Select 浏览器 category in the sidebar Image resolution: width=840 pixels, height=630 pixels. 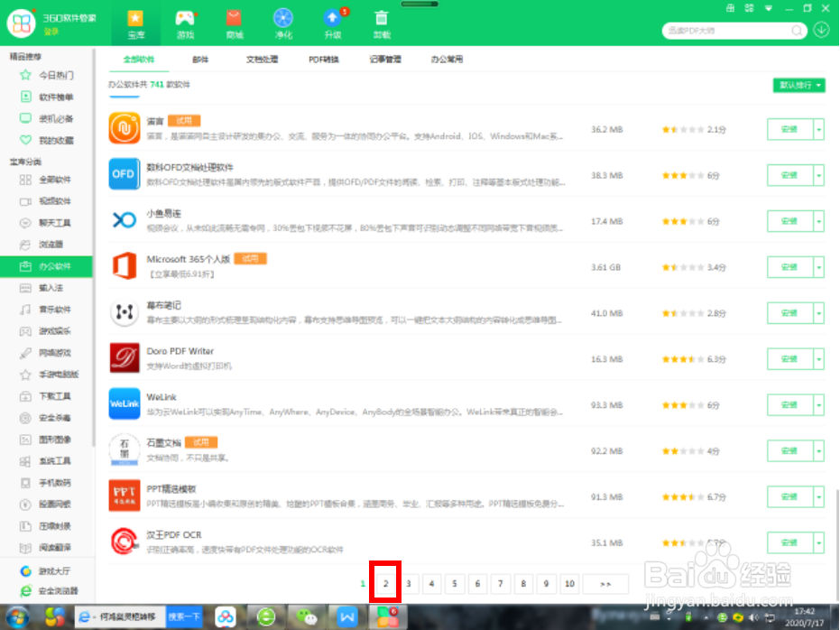click(42, 245)
